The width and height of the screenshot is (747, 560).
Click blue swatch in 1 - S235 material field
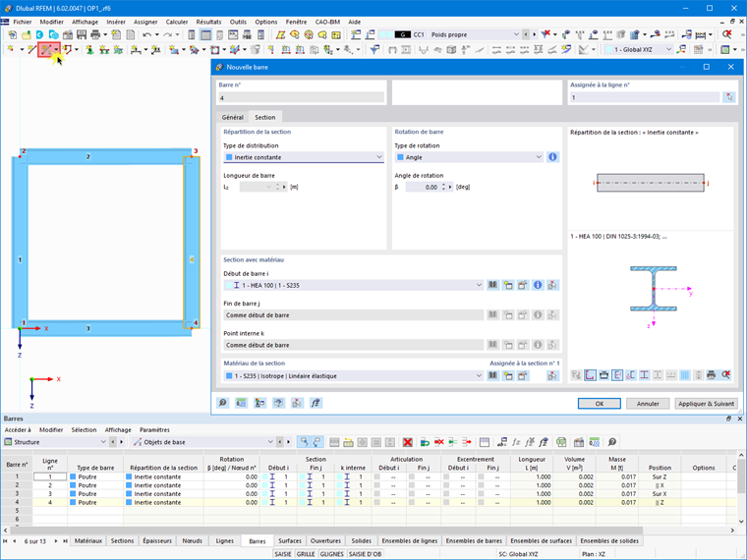(229, 375)
